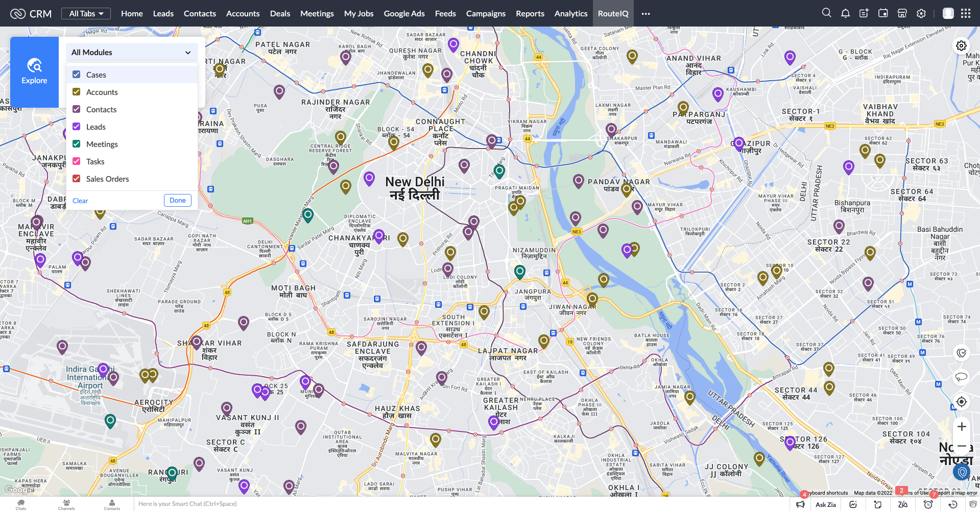Collapse the All Modules dropdown

(x=132, y=52)
